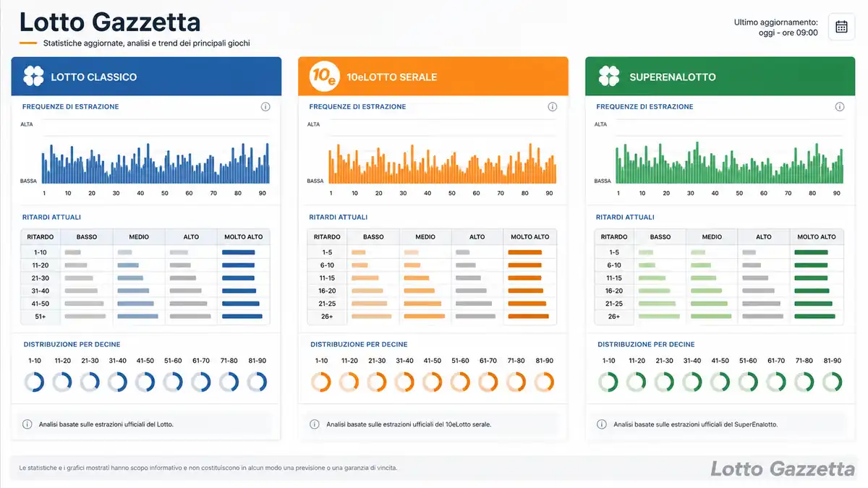
Task: Click the 81-90 decade donut in SuperEnalotto
Action: 833,382
